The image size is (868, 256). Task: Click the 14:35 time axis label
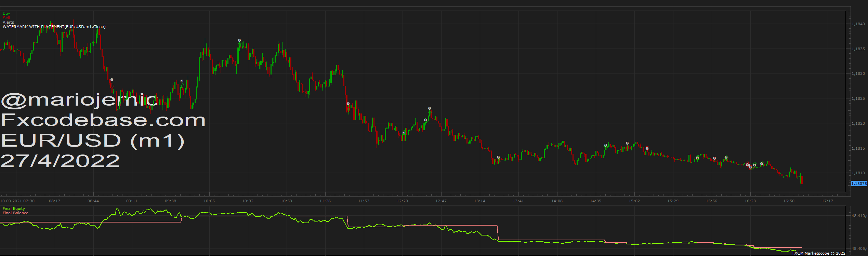pos(595,201)
